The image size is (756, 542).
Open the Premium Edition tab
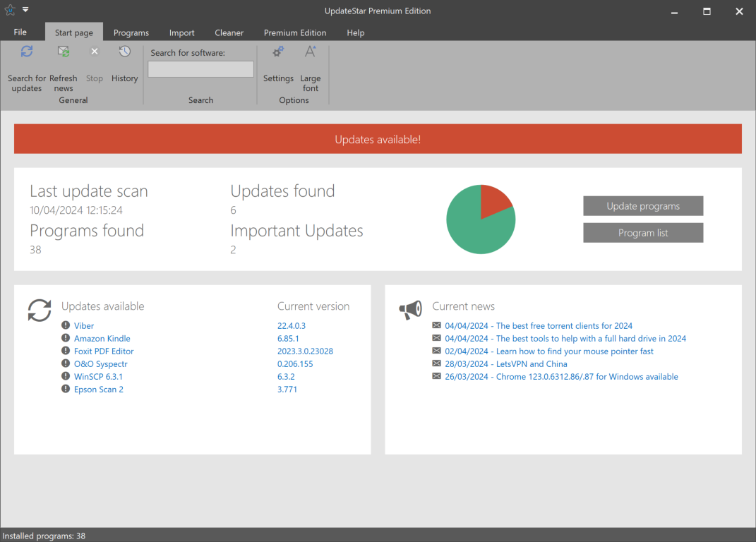point(295,32)
